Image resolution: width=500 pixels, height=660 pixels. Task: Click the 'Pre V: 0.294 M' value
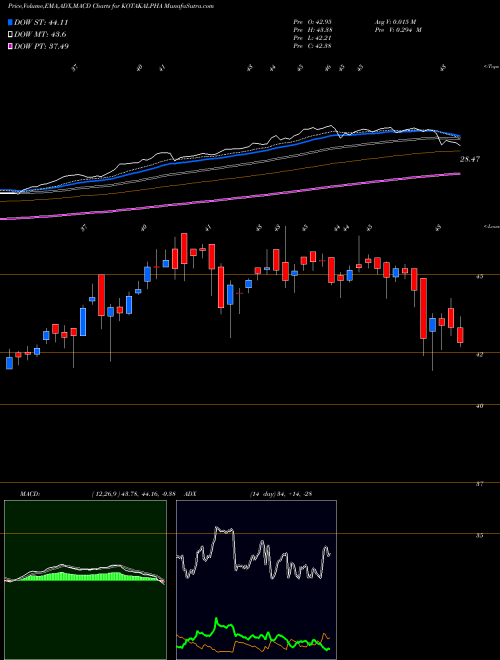[398, 30]
